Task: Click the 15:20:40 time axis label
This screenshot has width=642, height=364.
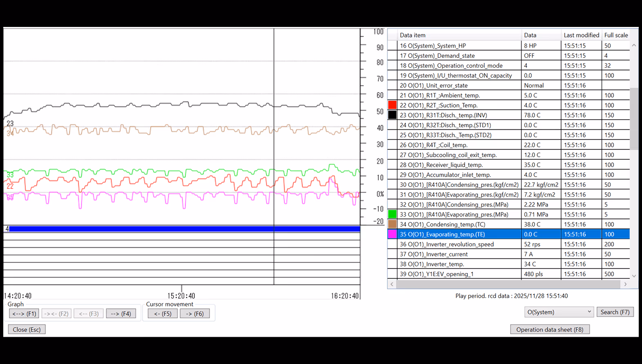Action: pyautogui.click(x=181, y=296)
